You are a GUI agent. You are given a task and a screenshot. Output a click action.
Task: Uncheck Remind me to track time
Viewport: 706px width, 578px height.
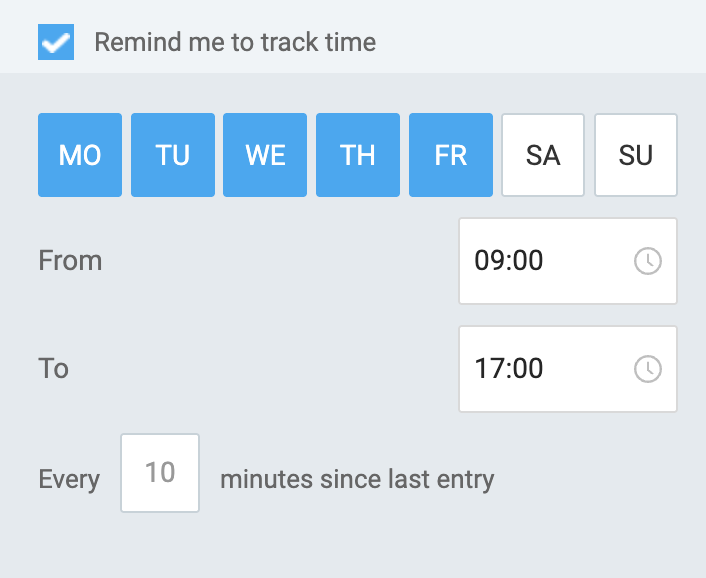coord(56,42)
